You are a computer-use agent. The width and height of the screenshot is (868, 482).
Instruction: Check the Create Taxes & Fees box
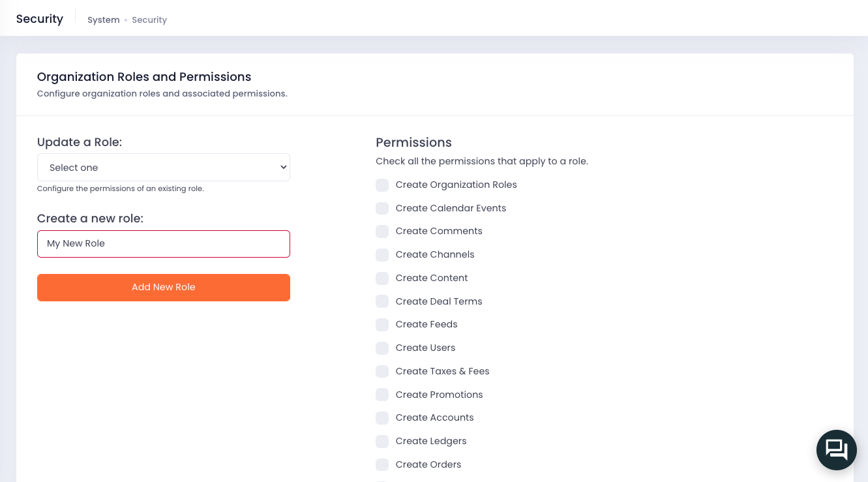coord(382,372)
